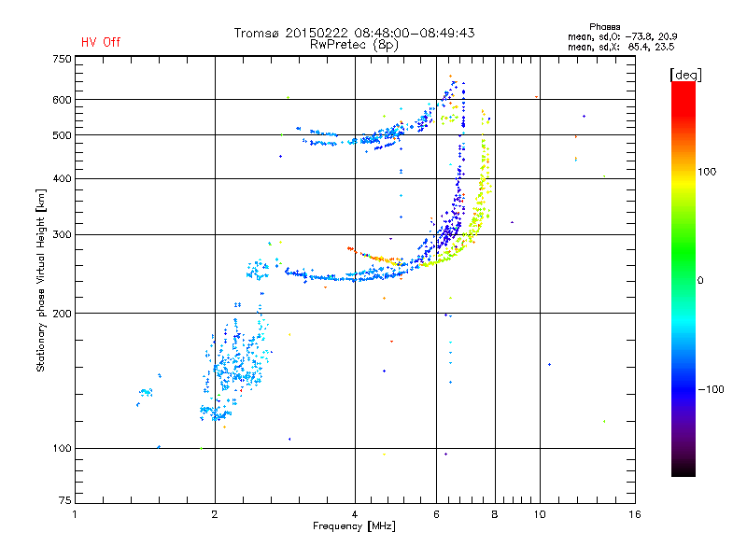Viewport: 747px width, 560px height.
Task: Click the y-axis '300' tick label
Action: [x=62, y=234]
